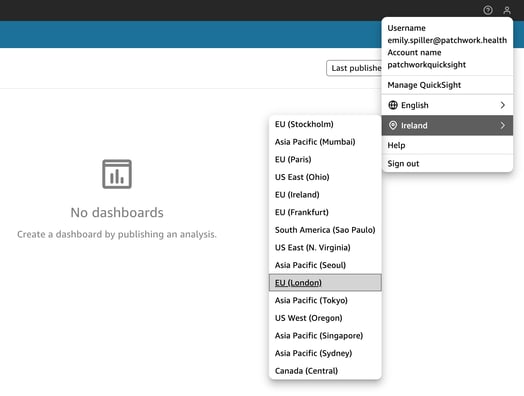This screenshot has height=396, width=524.
Task: Choose US East (Ohio) region
Action: [x=325, y=177]
